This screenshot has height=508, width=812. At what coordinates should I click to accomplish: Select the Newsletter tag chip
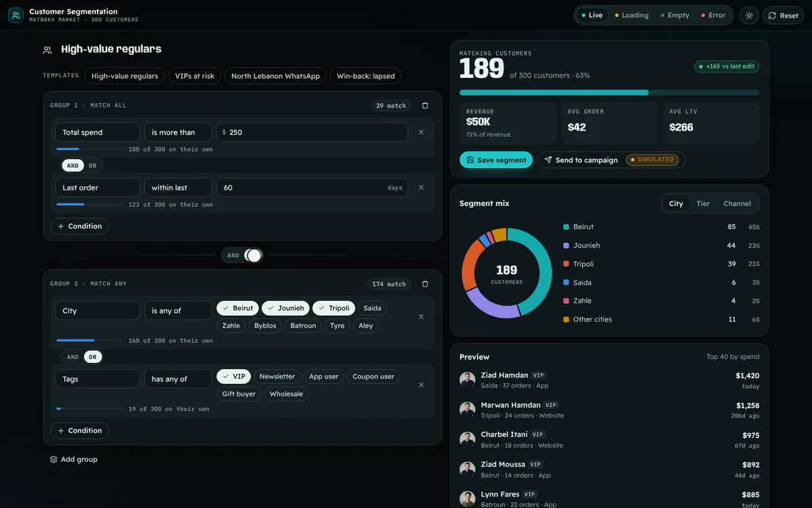277,377
